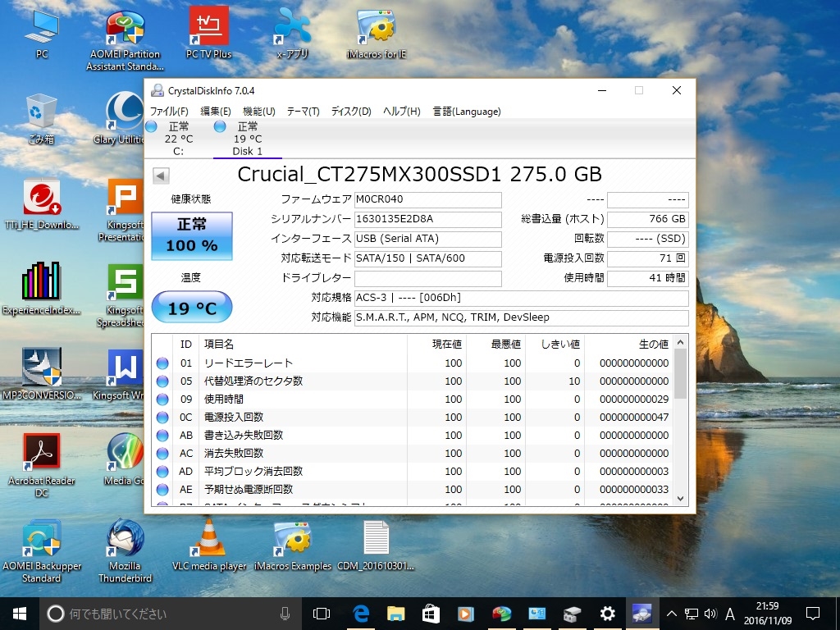
Task: Show hidden tray icons chevron
Action: coord(671,614)
